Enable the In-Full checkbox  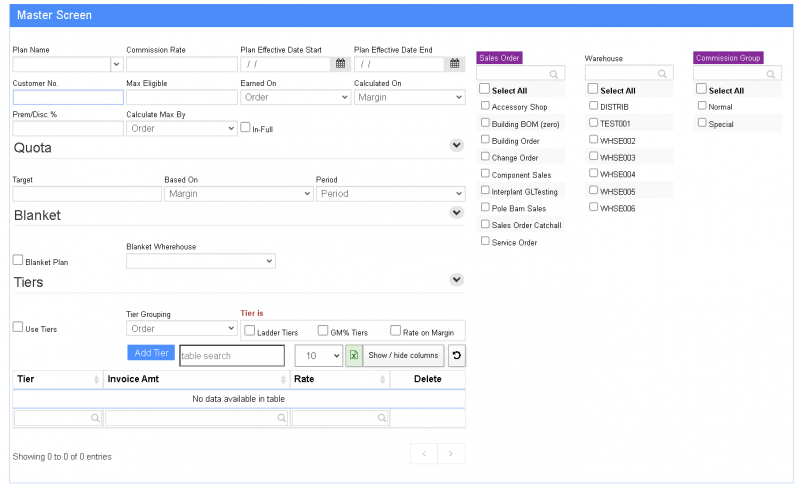click(246, 127)
